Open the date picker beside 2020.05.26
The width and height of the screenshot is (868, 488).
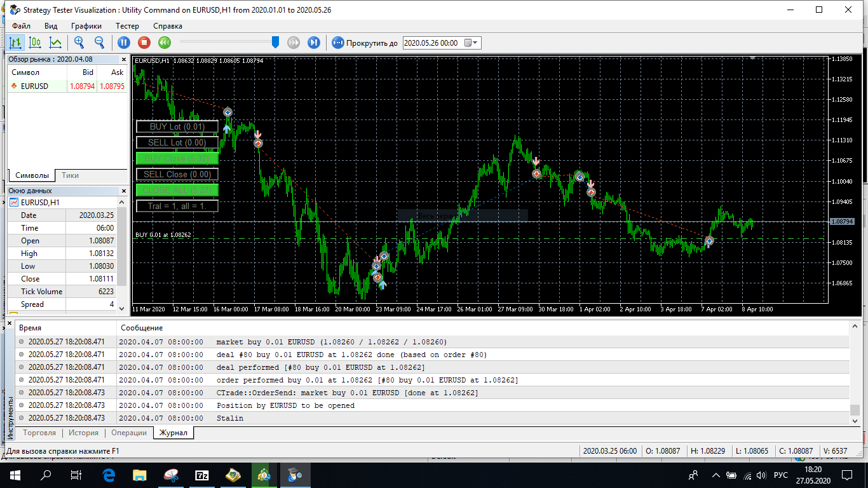coord(468,43)
